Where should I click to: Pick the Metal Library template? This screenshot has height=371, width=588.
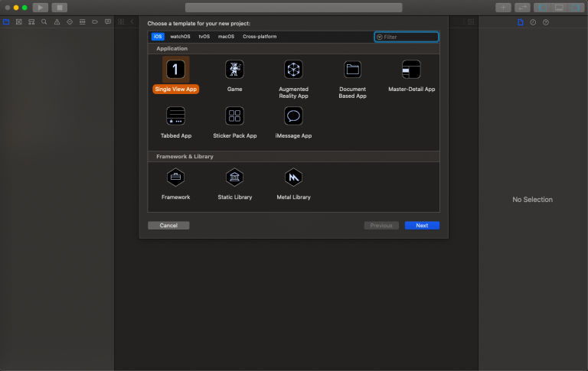[293, 184]
